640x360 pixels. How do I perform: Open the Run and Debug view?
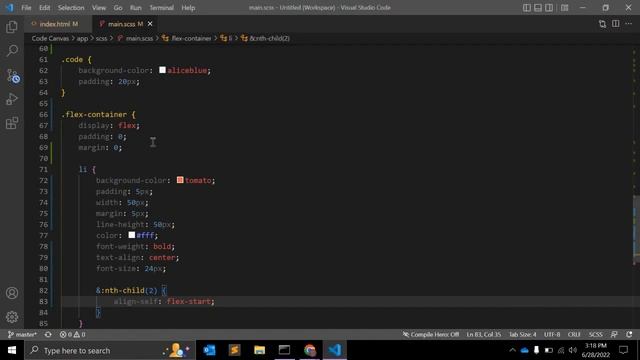[x=12, y=99]
